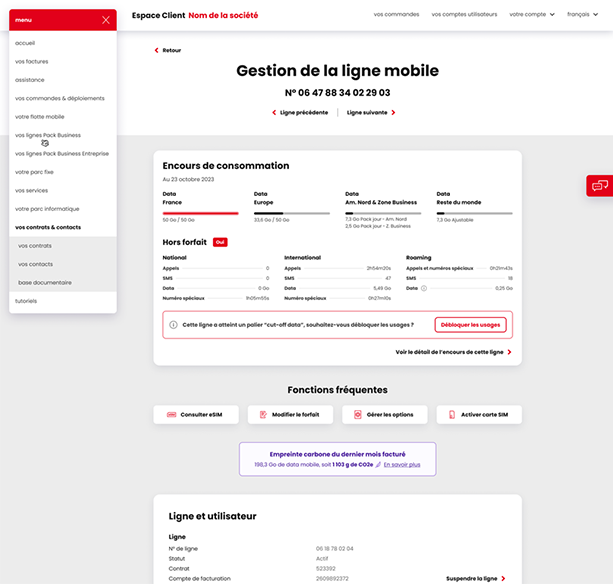Image resolution: width=613 pixels, height=588 pixels.
Task: Click the Hors forfait Oui badge
Action: pyautogui.click(x=220, y=242)
